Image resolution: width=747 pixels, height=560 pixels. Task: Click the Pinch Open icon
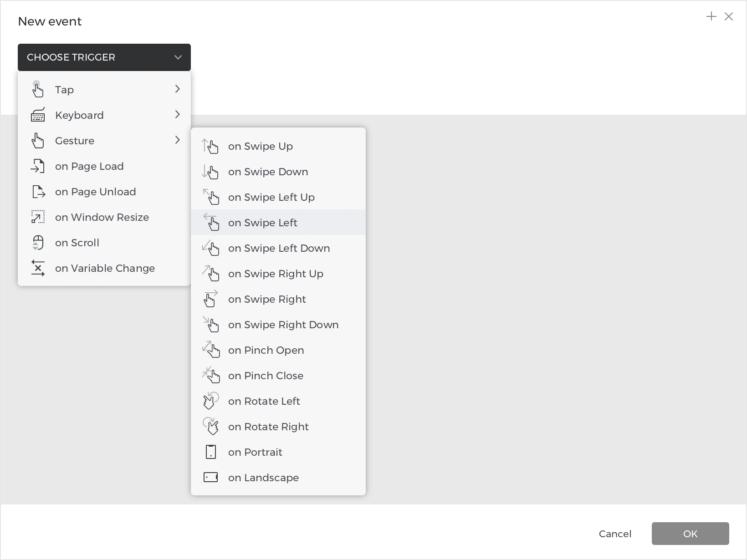[x=211, y=350]
